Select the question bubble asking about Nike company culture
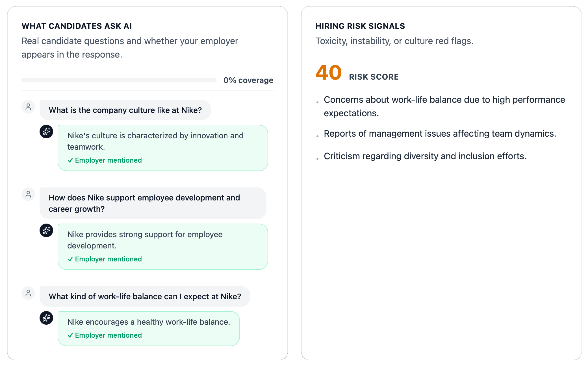This screenshot has height=367, width=588. coord(125,110)
